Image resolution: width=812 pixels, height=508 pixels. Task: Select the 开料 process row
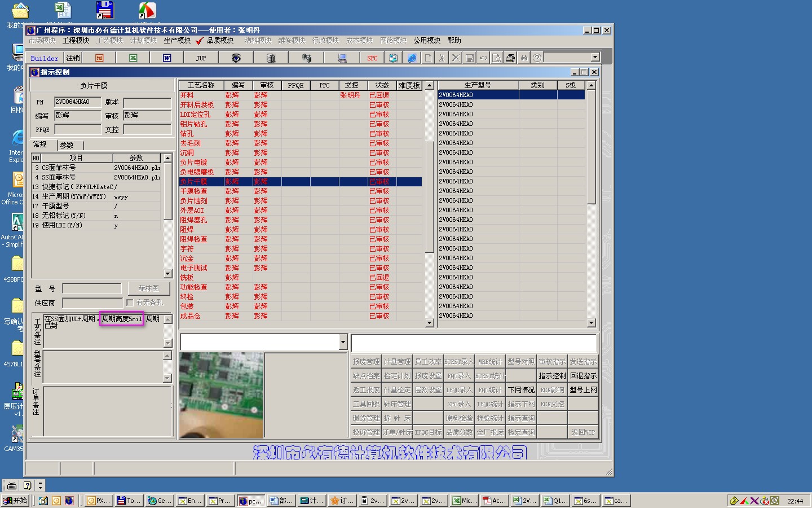301,95
